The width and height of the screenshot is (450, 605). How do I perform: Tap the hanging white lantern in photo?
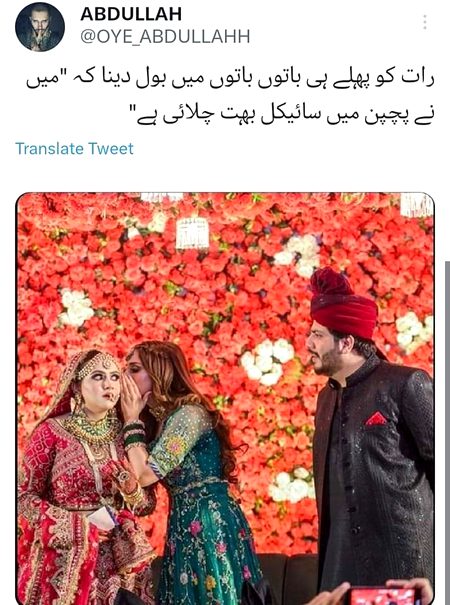click(192, 233)
